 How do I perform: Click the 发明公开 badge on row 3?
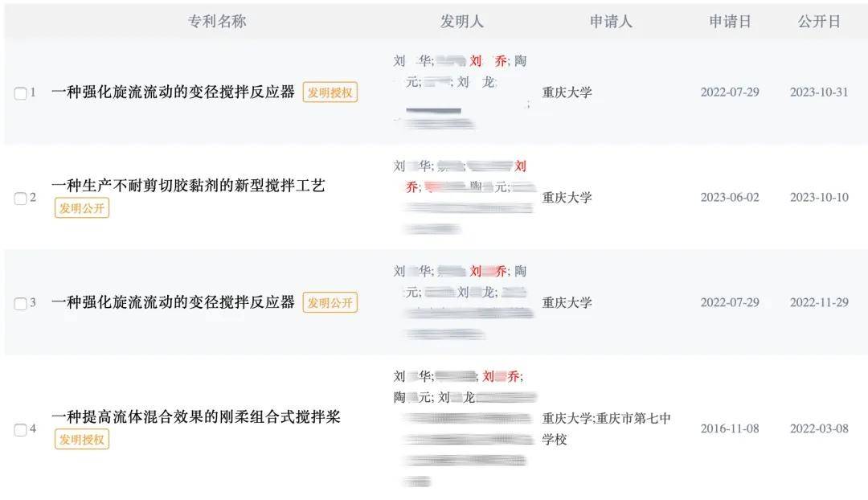tap(331, 303)
